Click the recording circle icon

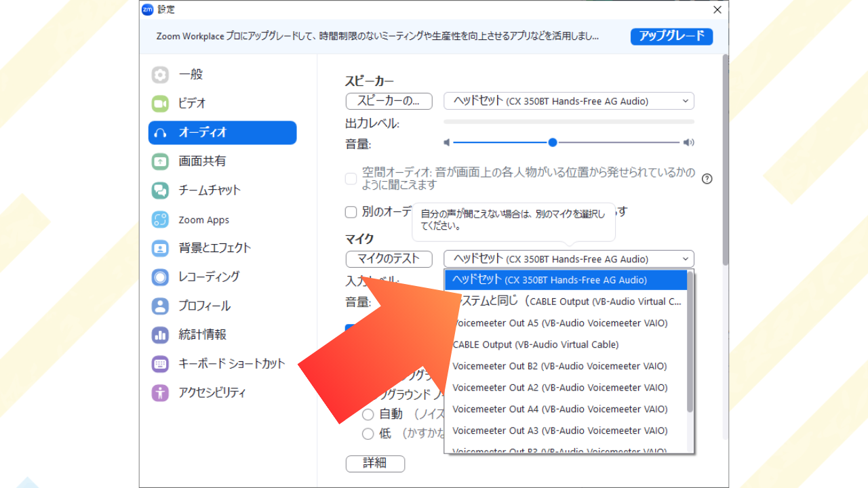[160, 277]
